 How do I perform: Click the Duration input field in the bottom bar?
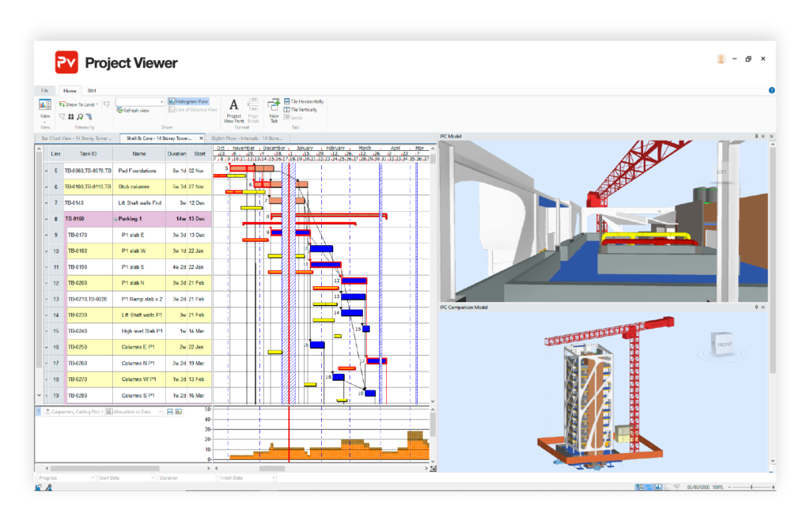tap(187, 477)
